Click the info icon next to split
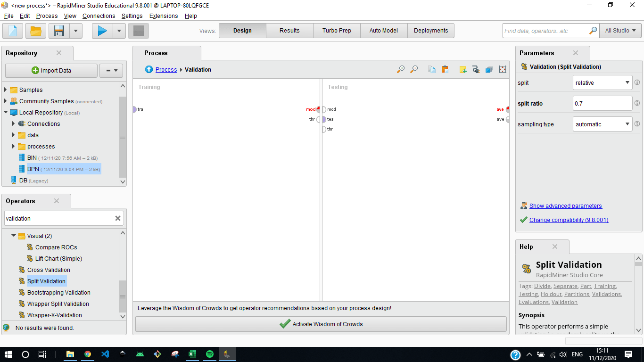The height and width of the screenshot is (362, 644). click(x=637, y=82)
